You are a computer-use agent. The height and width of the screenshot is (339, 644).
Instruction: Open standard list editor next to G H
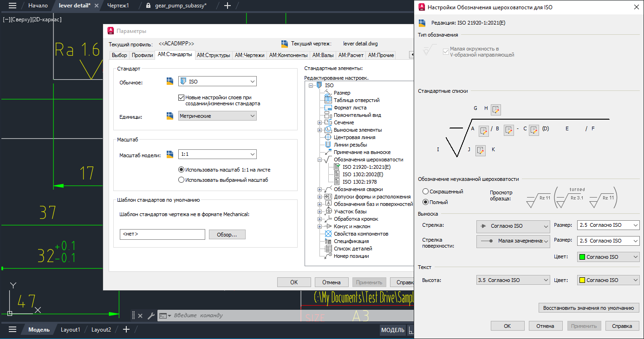[x=495, y=110]
